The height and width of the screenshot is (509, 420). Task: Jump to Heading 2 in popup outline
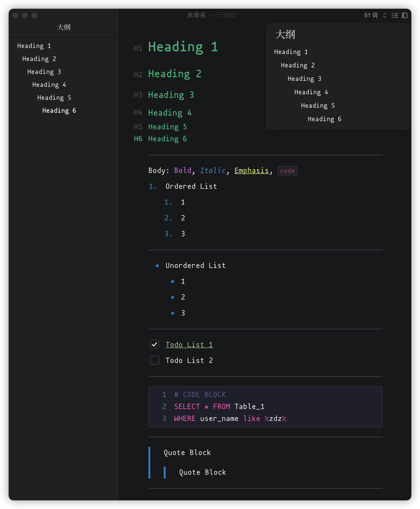[x=298, y=65]
